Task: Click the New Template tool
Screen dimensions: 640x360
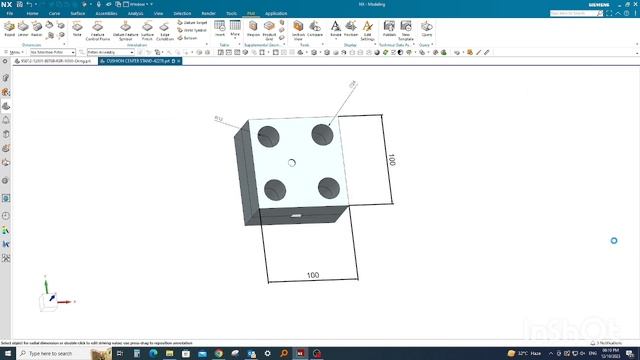Action: click(x=406, y=31)
